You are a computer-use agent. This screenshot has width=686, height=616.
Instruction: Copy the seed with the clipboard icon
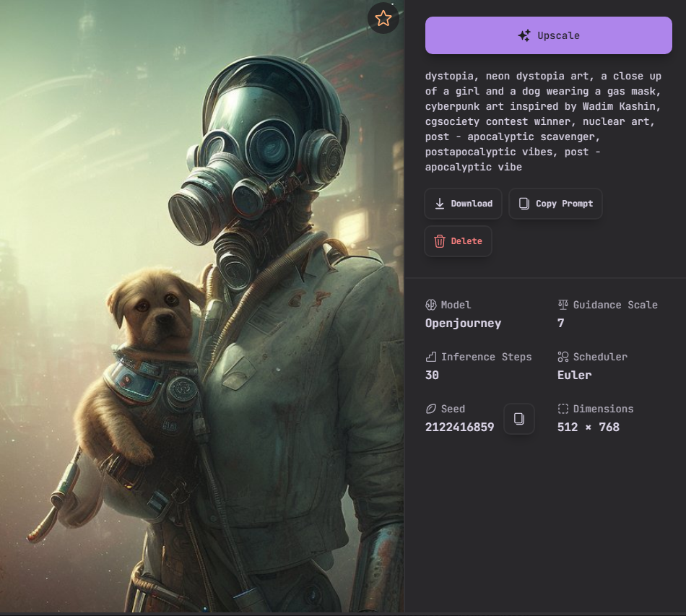pyautogui.click(x=518, y=419)
